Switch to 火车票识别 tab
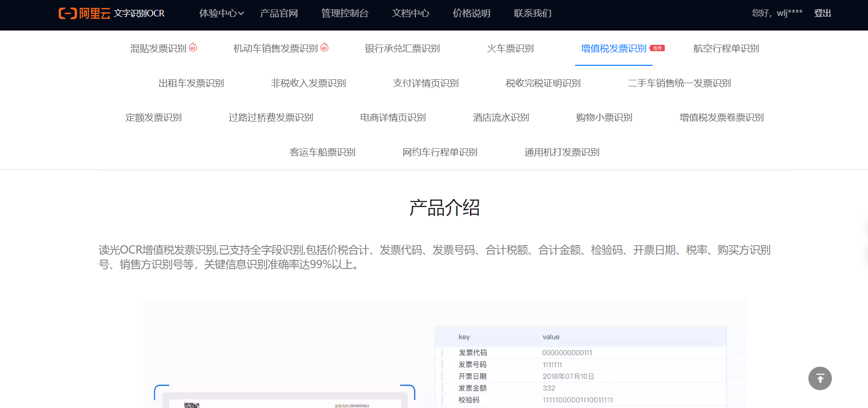Image resolution: width=868 pixels, height=408 pixels. (510, 48)
